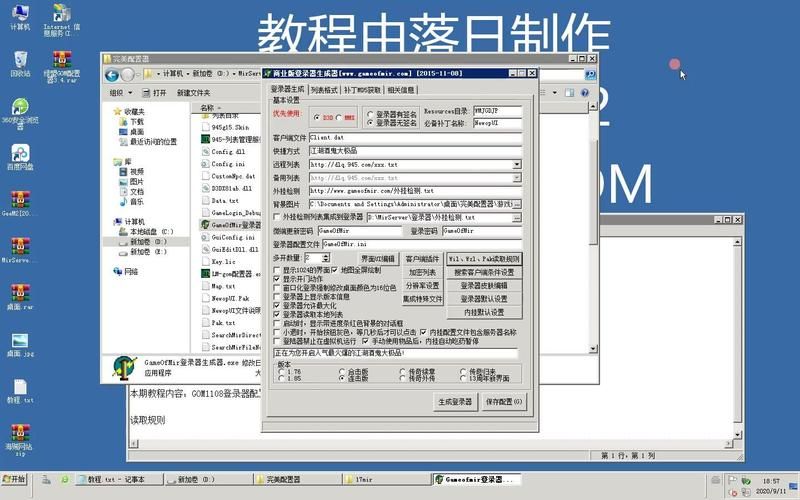Select the 登录器无签名 radio button
Screen dimensions: 800x500
click(x=370, y=123)
